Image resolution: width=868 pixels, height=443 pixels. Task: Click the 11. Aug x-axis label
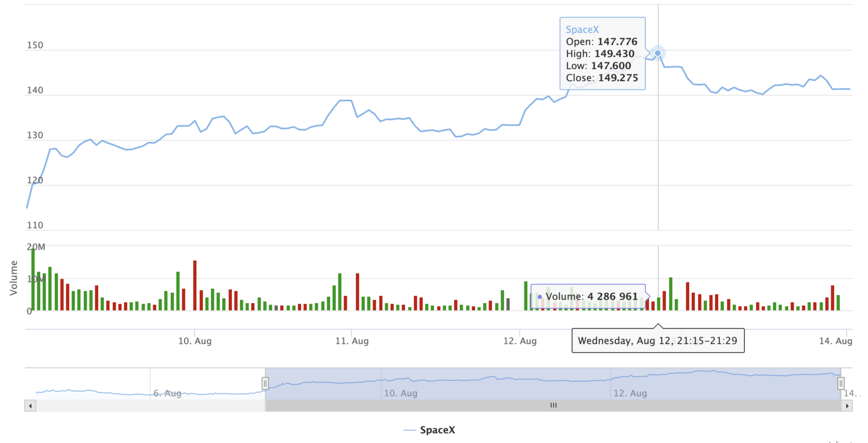click(x=352, y=341)
